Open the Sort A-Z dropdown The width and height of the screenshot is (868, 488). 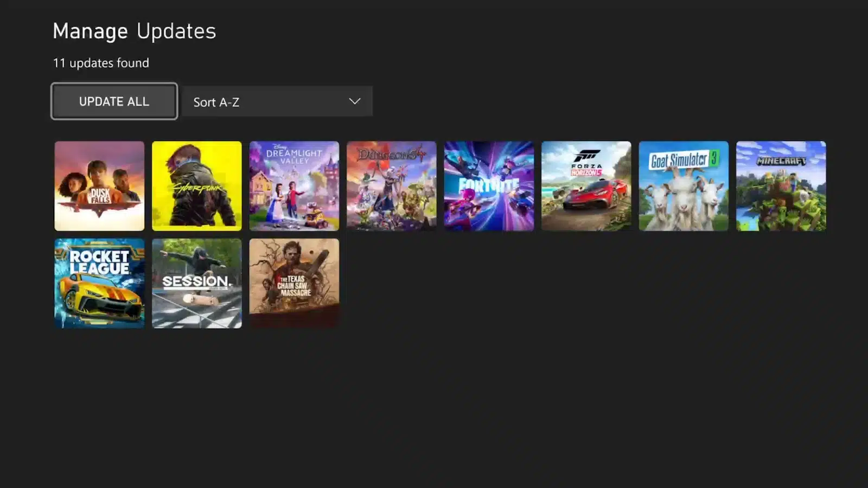point(277,101)
